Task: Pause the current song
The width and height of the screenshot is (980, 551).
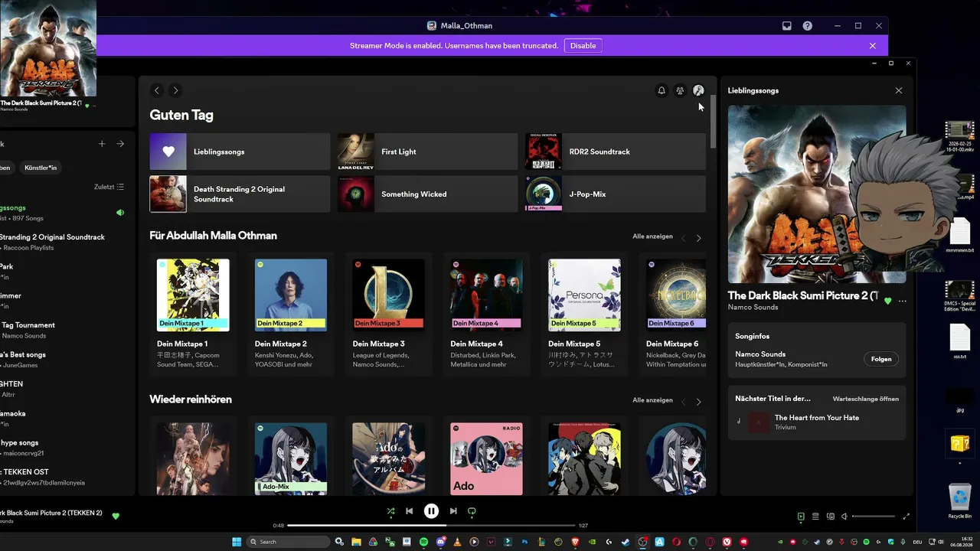Action: click(x=432, y=511)
